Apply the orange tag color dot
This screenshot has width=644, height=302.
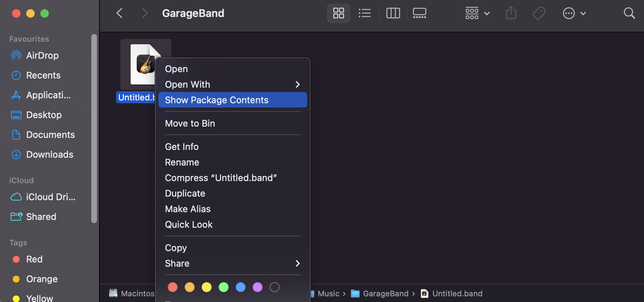pos(190,287)
